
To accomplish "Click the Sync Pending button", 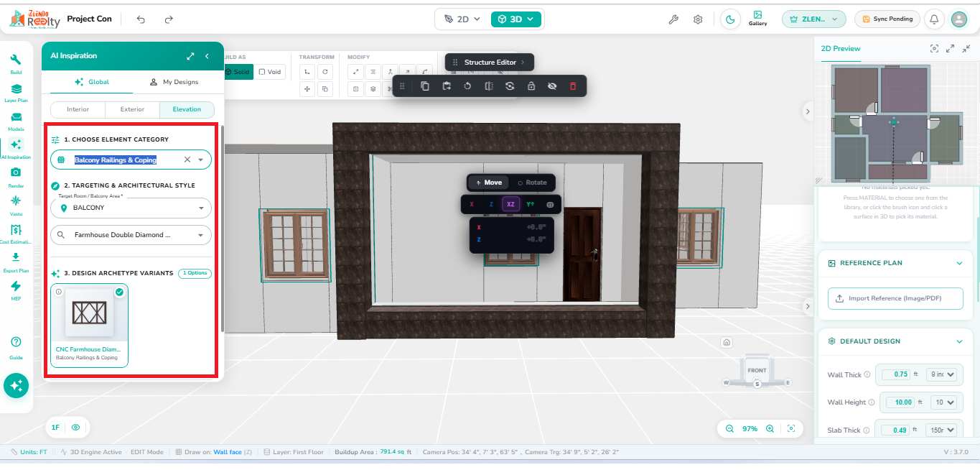I will pos(888,19).
